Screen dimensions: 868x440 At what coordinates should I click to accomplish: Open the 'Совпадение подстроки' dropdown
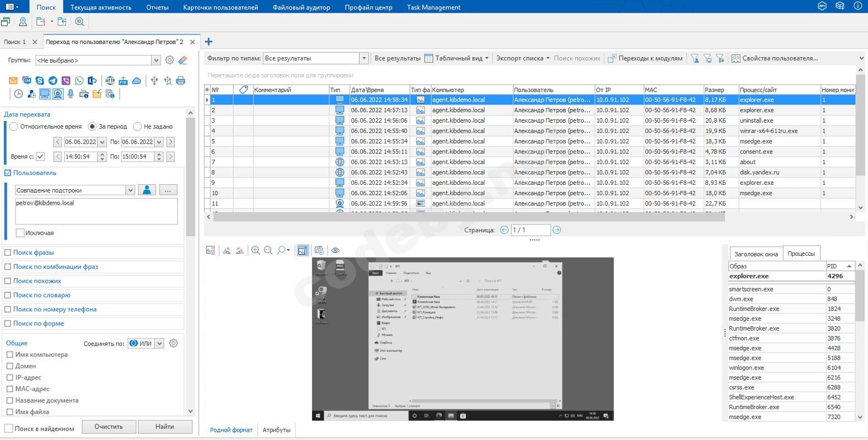click(130, 190)
